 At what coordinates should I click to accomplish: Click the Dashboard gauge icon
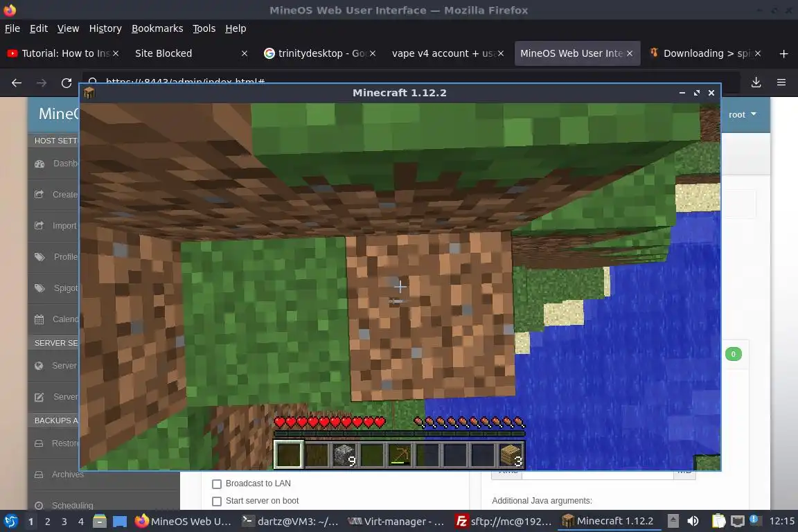(x=39, y=164)
